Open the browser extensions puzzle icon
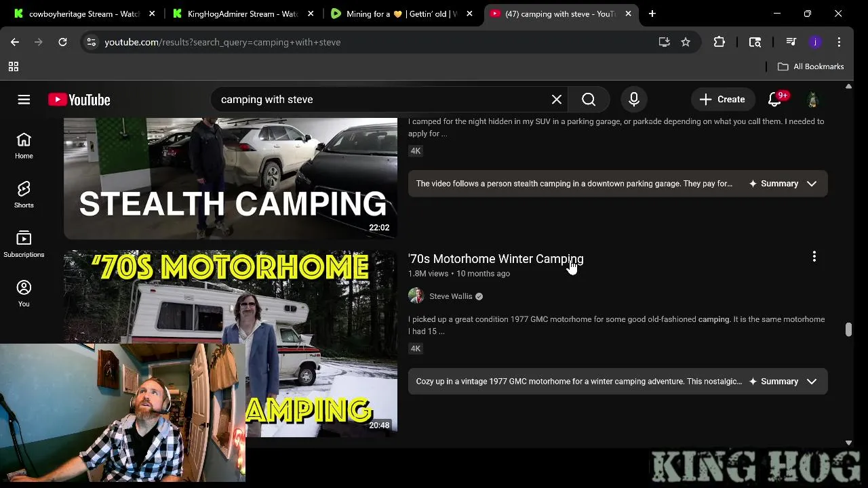The width and height of the screenshot is (868, 488). [x=719, y=42]
